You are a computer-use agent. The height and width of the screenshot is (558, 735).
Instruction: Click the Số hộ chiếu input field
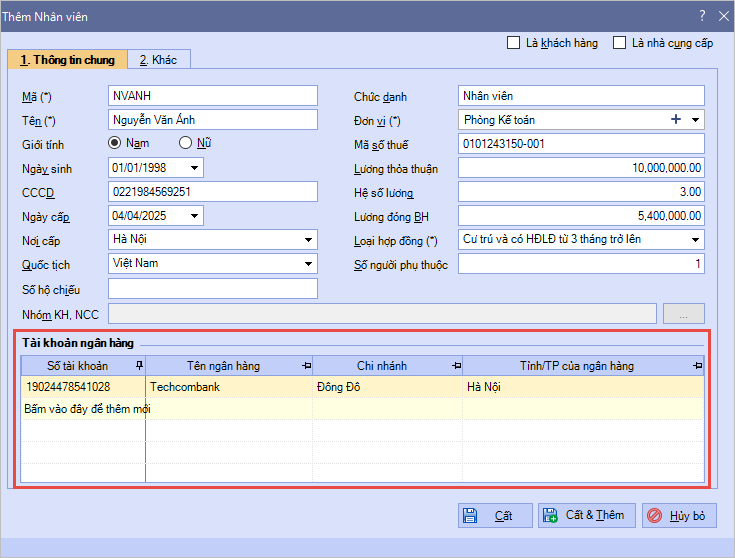[212, 289]
